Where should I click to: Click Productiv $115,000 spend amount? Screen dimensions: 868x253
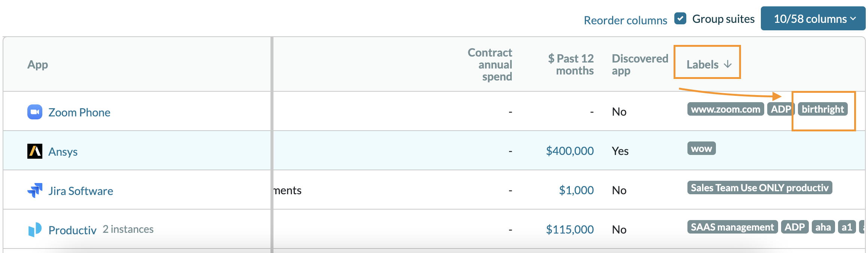pyautogui.click(x=570, y=229)
